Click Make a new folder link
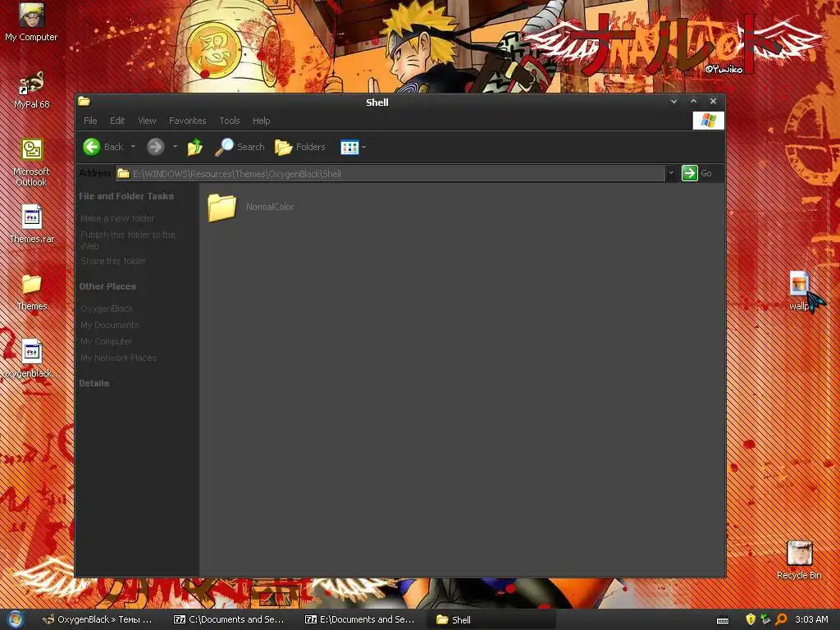Image resolution: width=840 pixels, height=630 pixels. coord(117,218)
